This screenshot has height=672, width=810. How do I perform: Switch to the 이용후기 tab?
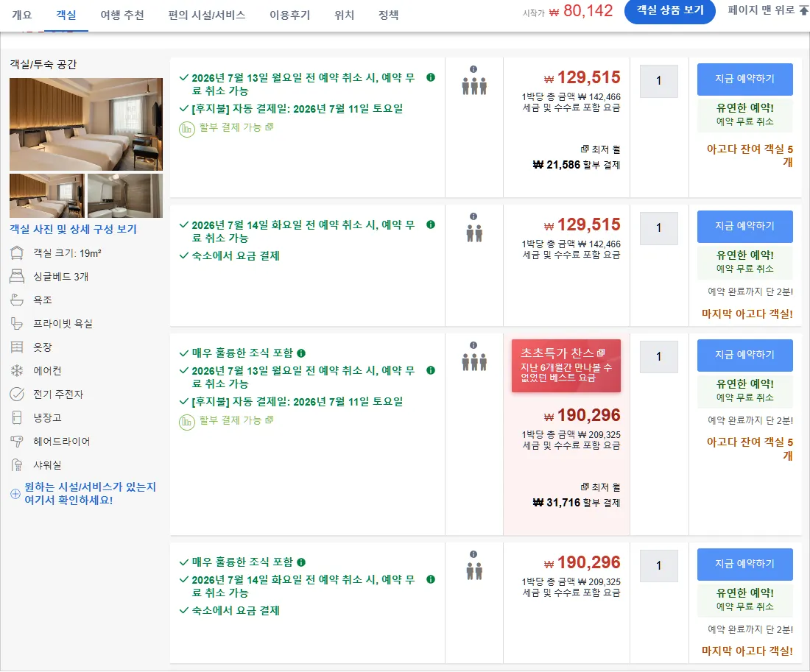[x=290, y=15]
